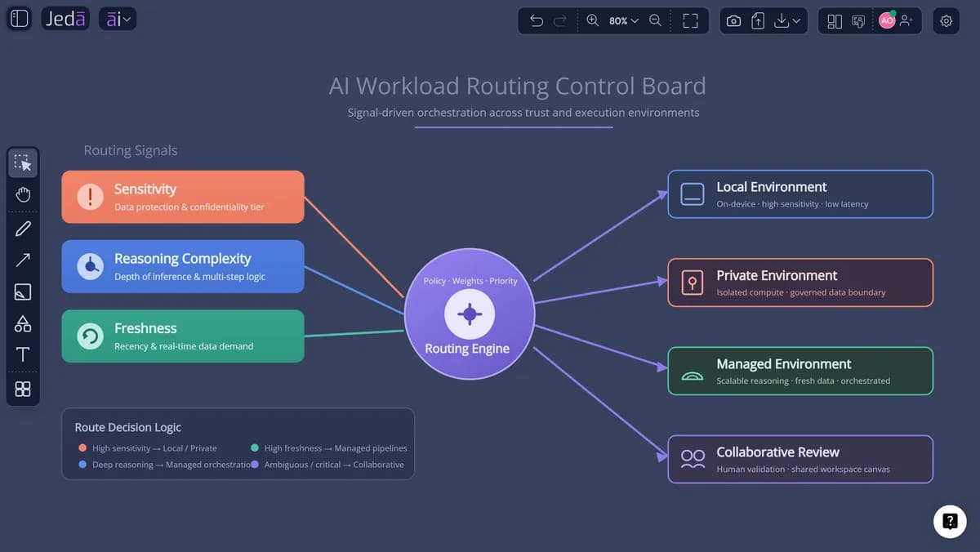Click 'Policy · Weights · Priority' text
This screenshot has width=980, height=552.
tap(470, 281)
